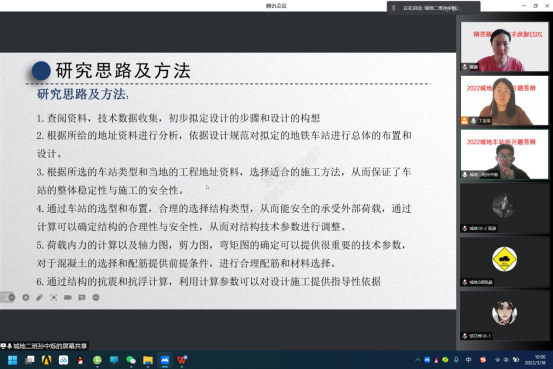Screen dimensions: 553x369
Task: Click the orange host badge on second participant
Action: (x=464, y=121)
